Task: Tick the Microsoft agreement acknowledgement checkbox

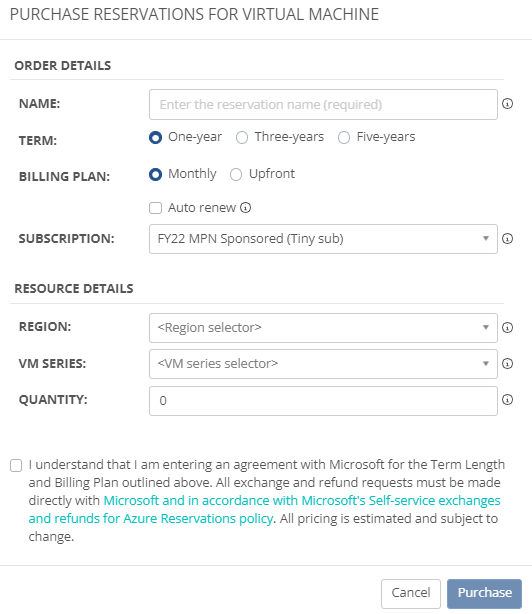Action: pyautogui.click(x=16, y=465)
